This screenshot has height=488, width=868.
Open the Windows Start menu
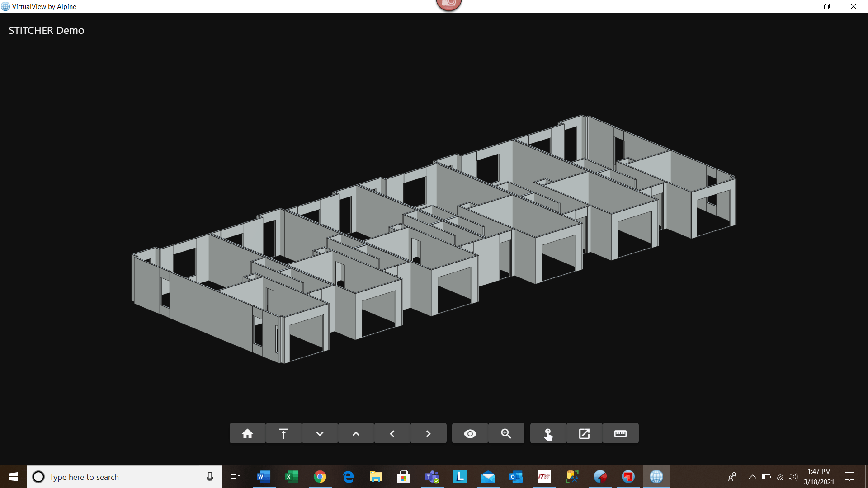coord(14,477)
